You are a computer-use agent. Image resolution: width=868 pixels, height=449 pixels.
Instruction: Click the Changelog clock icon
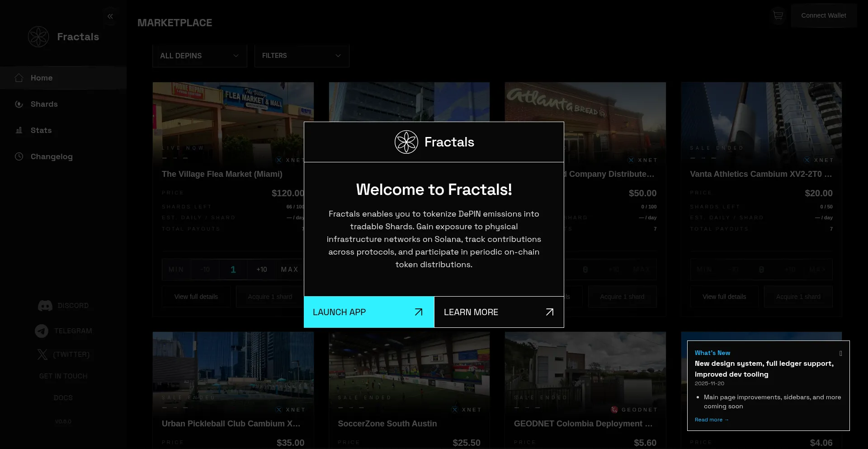tap(19, 156)
